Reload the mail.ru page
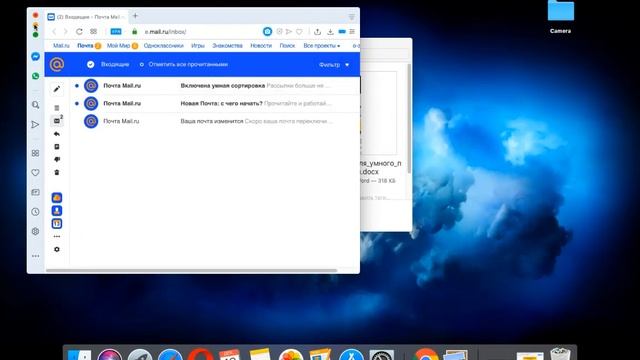This screenshot has width=640, height=360. click(x=79, y=31)
